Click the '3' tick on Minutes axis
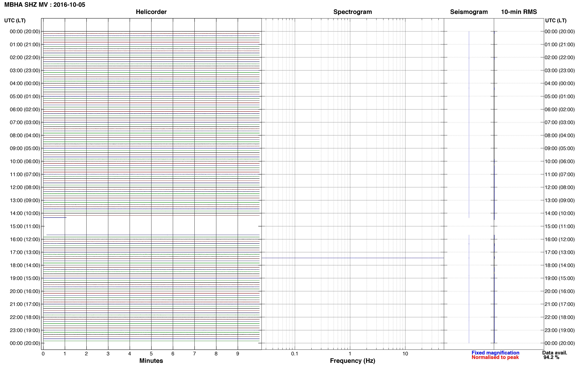588x368 pixels. pyautogui.click(x=108, y=354)
